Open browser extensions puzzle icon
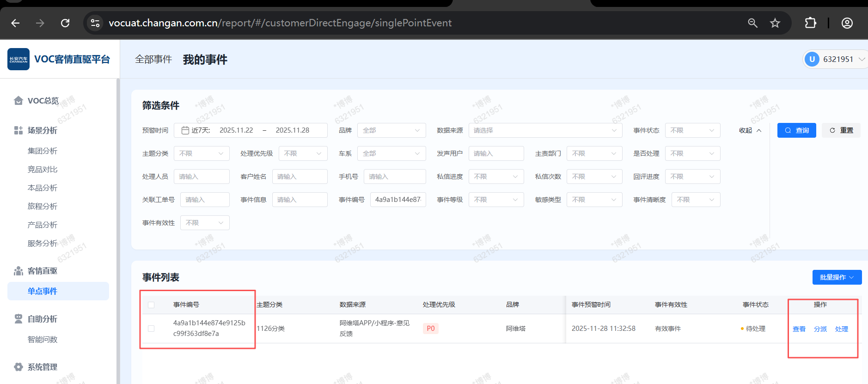The width and height of the screenshot is (868, 384). (x=811, y=23)
